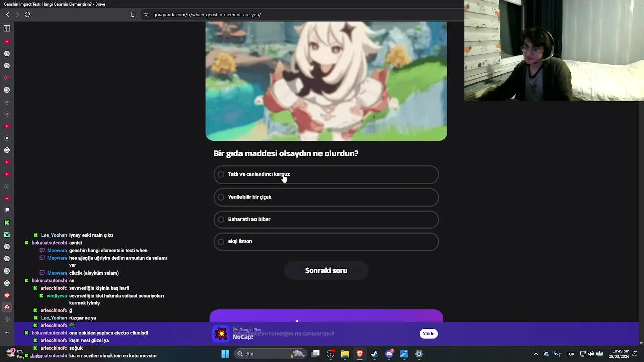
Task: Go back using the browser back arrow
Action: coord(7,14)
